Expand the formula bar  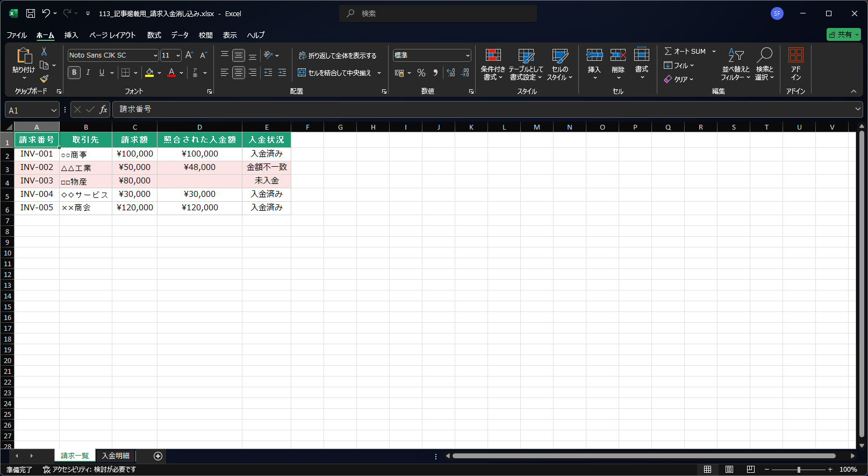tap(857, 109)
